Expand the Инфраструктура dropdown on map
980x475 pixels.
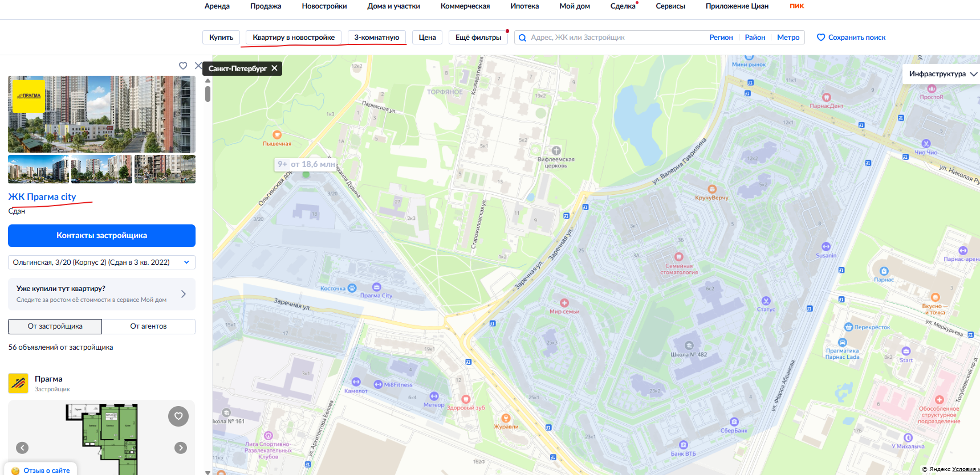click(x=942, y=74)
